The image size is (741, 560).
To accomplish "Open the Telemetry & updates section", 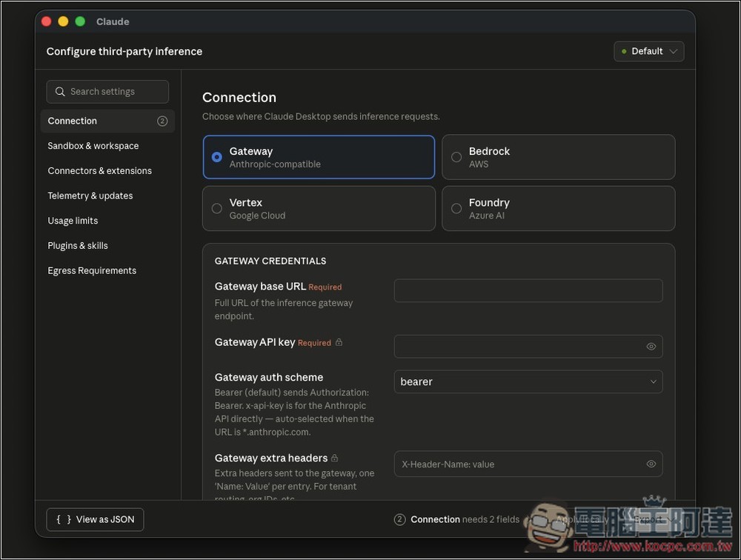I will pyautogui.click(x=90, y=196).
